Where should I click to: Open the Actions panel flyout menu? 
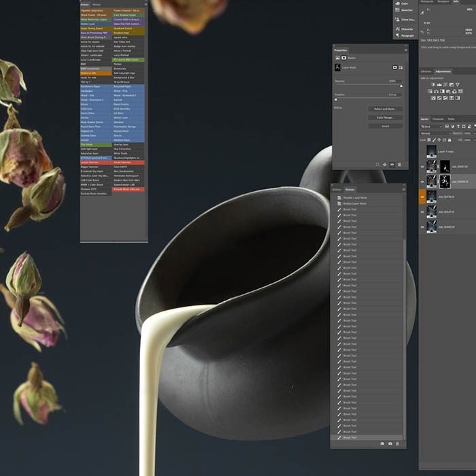pyautogui.click(x=146, y=5)
